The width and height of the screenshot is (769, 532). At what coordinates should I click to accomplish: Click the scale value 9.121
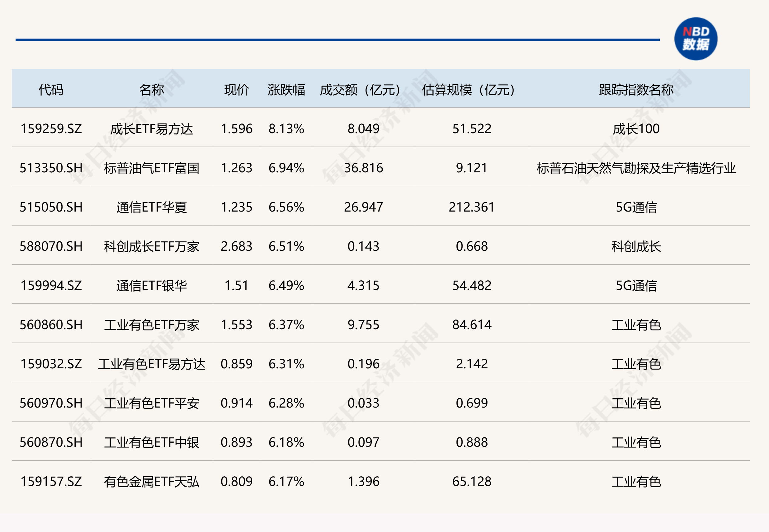tap(472, 168)
